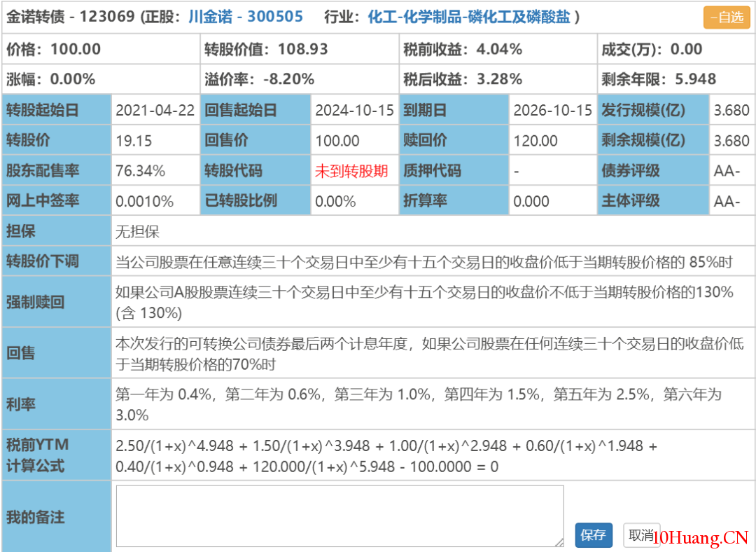Click the date value 2026-10-15

(552, 111)
